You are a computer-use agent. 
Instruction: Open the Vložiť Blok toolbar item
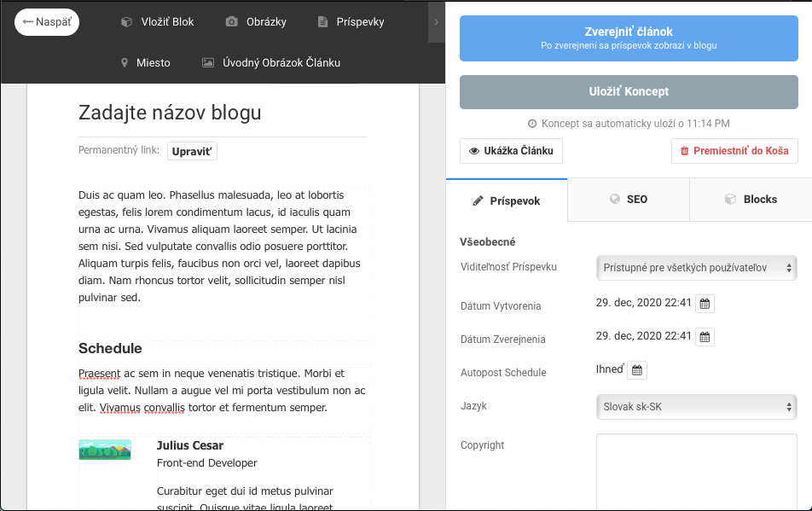click(157, 21)
